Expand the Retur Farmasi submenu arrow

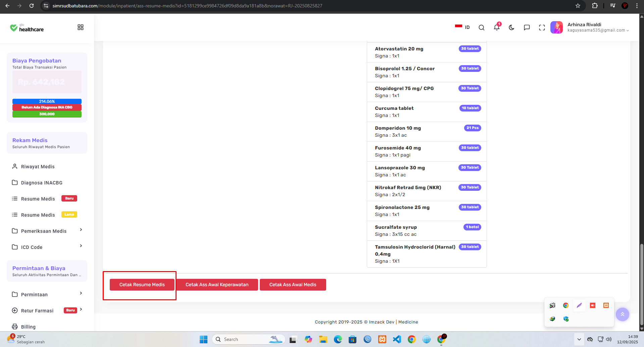pyautogui.click(x=81, y=309)
